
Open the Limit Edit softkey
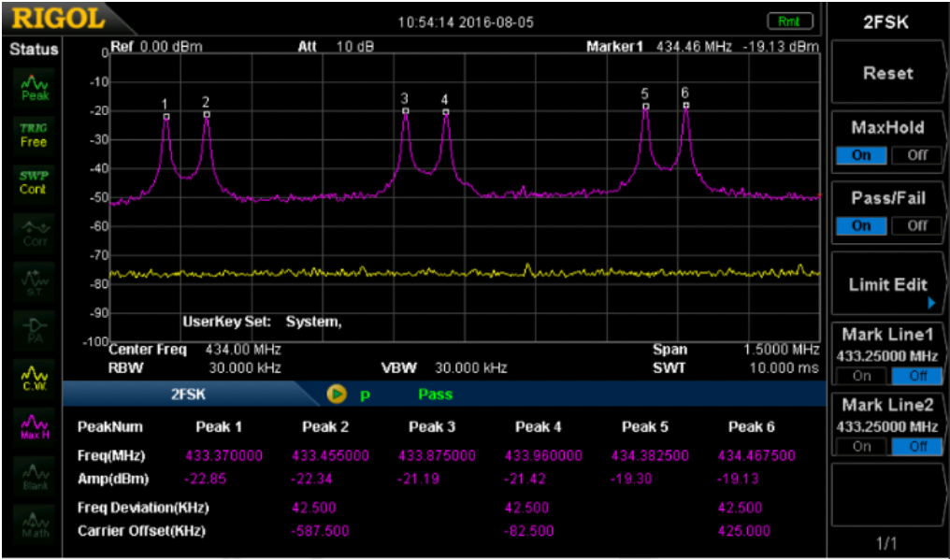click(888, 285)
